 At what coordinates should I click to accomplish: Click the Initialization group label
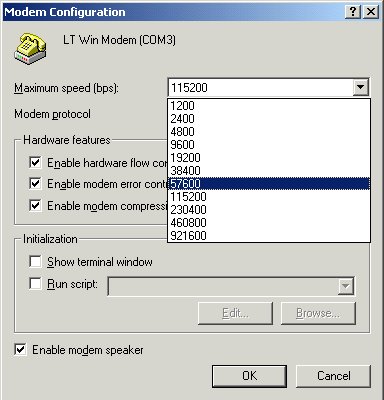(x=50, y=239)
